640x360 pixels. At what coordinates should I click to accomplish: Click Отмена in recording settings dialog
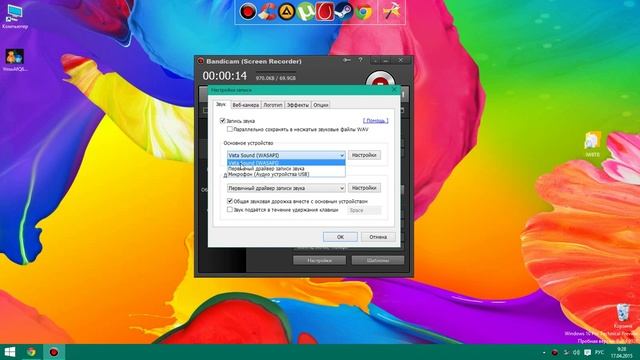(x=378, y=237)
